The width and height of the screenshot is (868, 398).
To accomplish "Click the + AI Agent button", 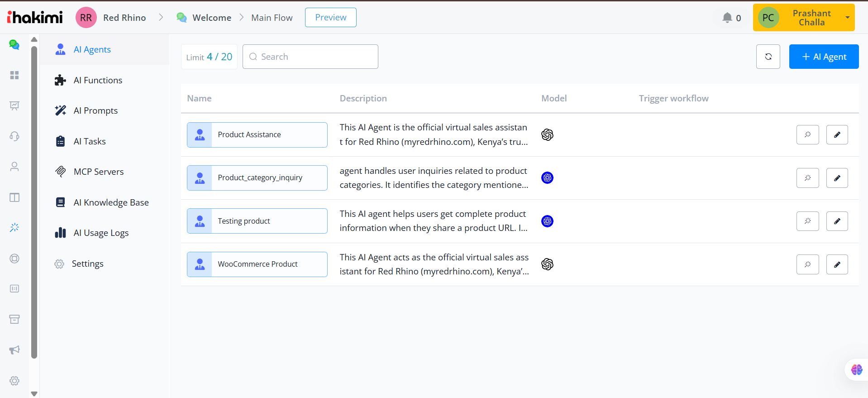I will (x=824, y=57).
